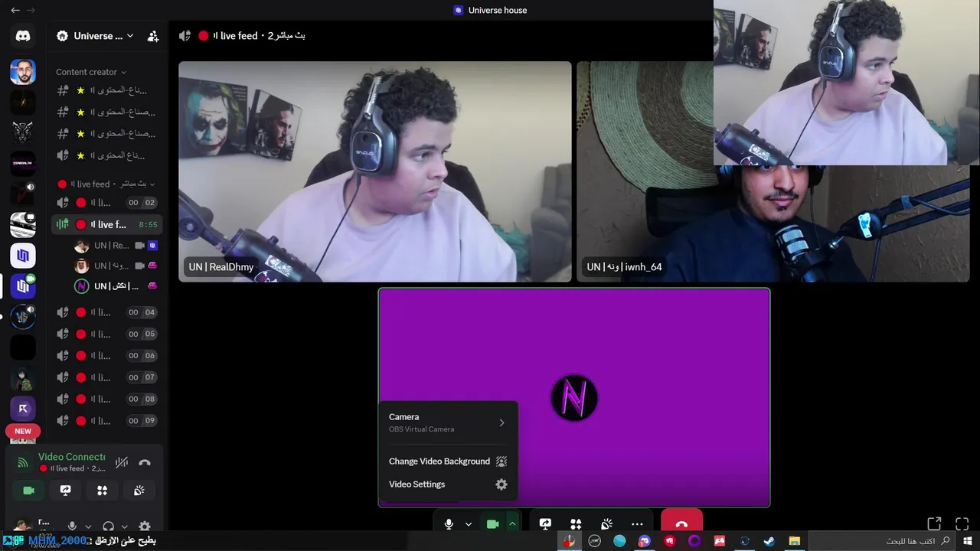
Task: Collapse the camera options arrow in call controls
Action: click(x=512, y=524)
